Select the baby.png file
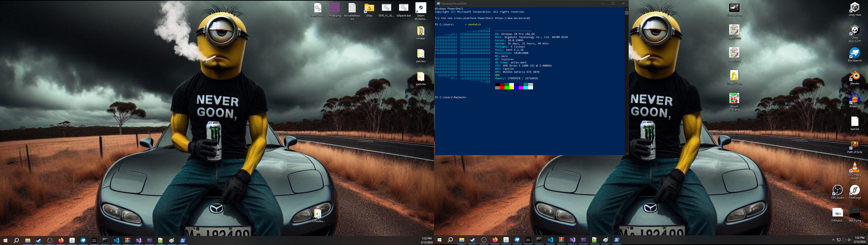868x245 pixels. (x=734, y=55)
